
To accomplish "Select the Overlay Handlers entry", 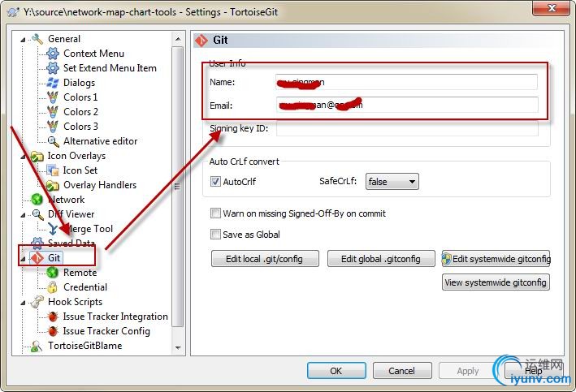I will click(100, 185).
